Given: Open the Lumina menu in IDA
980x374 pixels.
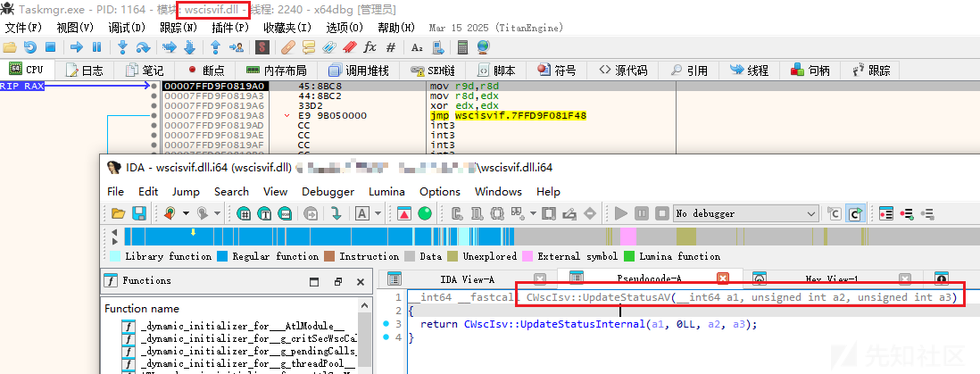Looking at the screenshot, I should (x=386, y=191).
